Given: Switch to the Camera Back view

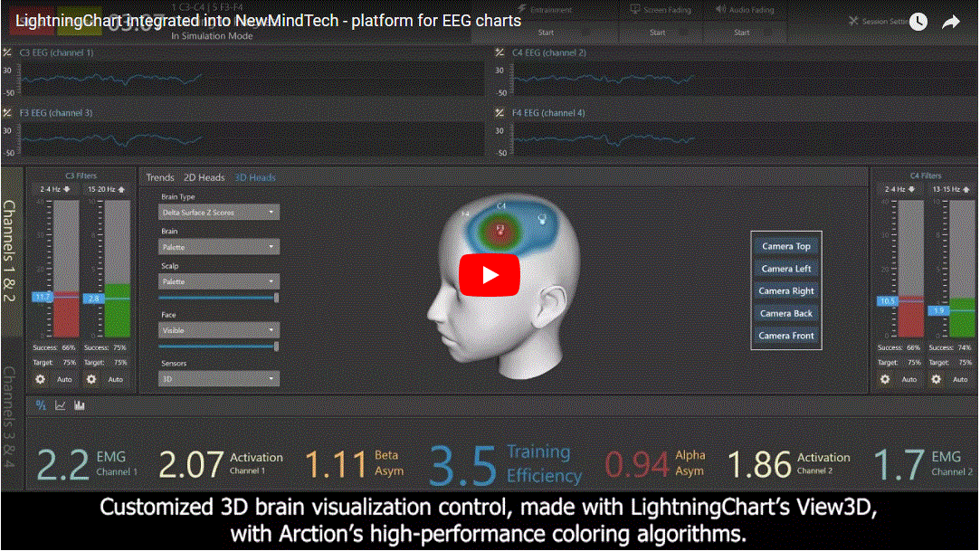Looking at the screenshot, I should click(785, 314).
